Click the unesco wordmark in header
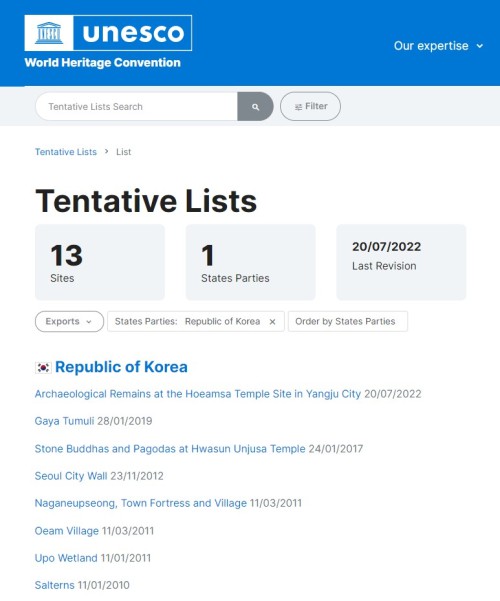Viewport: 500px width, 601px height. 133,33
